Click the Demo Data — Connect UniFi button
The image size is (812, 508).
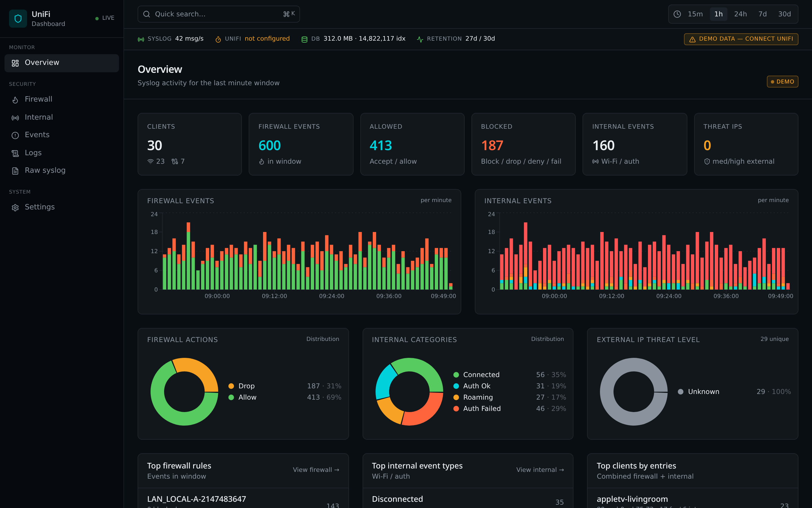click(741, 39)
